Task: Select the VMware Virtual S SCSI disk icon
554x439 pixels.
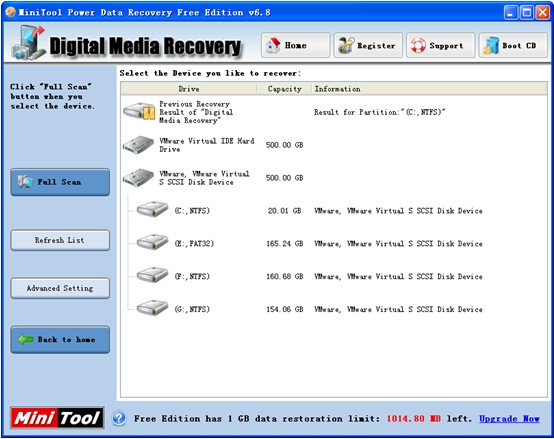Action: pyautogui.click(x=138, y=178)
